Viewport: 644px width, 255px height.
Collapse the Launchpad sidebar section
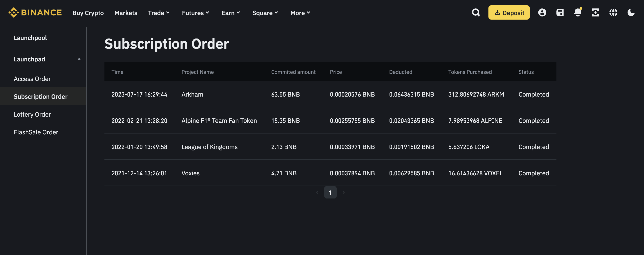[x=79, y=59]
